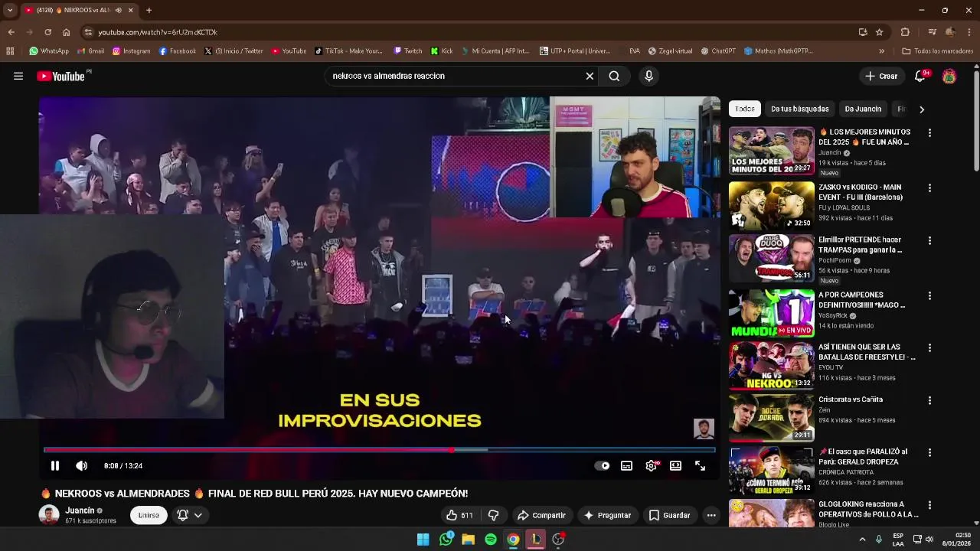This screenshot has width=980, height=551.
Task: Enter fullscreen mode in player
Action: point(700,465)
